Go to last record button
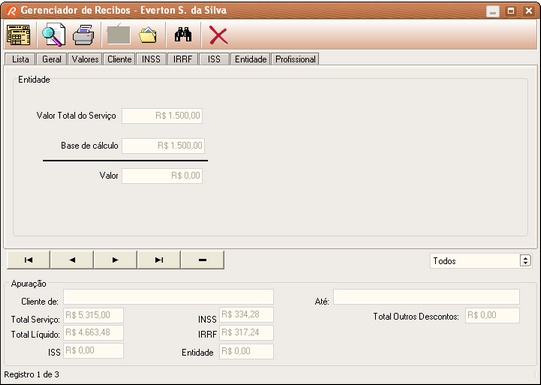 pyautogui.click(x=159, y=260)
